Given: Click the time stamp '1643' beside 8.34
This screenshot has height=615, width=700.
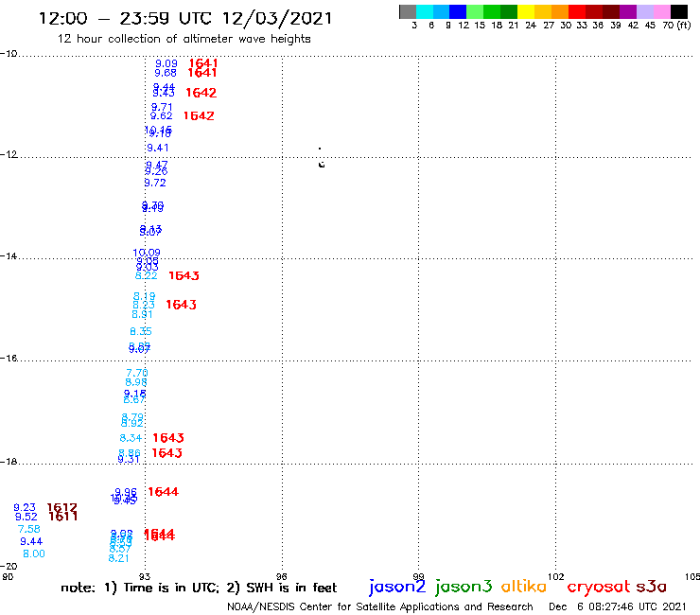Looking at the screenshot, I should (x=168, y=438).
